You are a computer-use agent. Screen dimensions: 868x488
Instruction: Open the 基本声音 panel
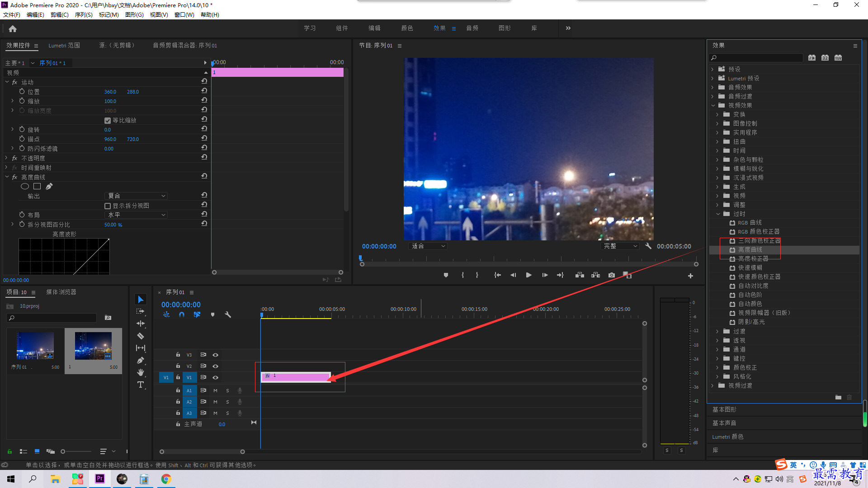tap(724, 423)
